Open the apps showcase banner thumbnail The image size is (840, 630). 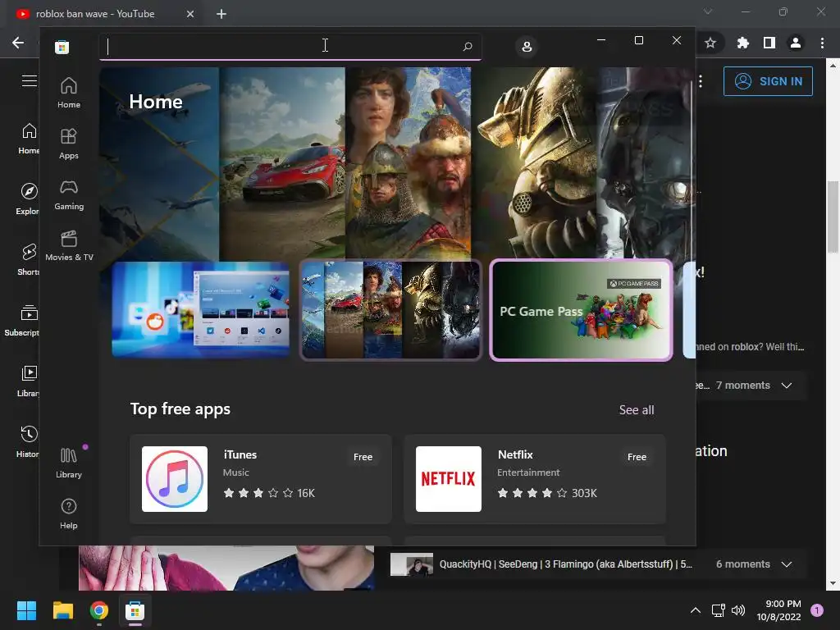tap(201, 309)
